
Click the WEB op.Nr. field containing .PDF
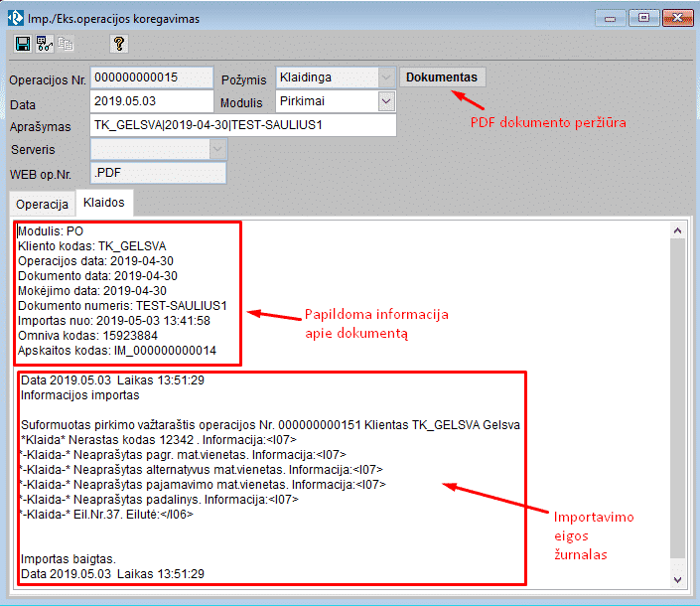[158, 173]
